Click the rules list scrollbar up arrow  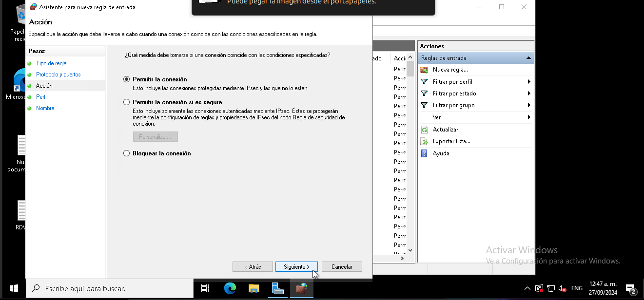pyautogui.click(x=410, y=57)
